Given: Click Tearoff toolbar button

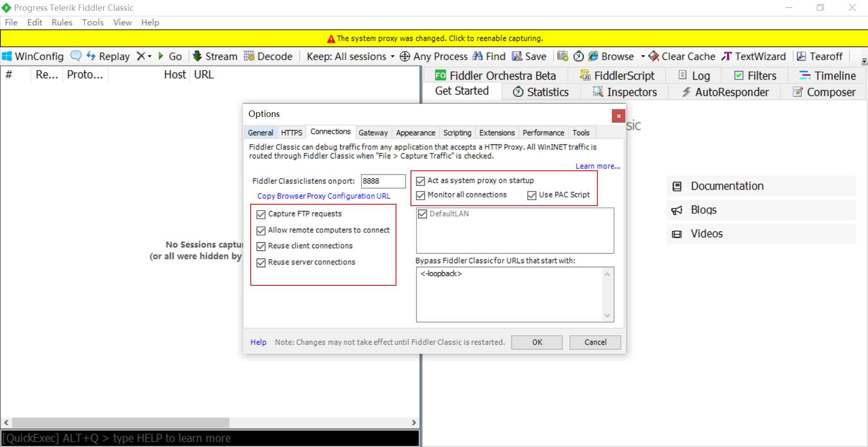Looking at the screenshot, I should [x=820, y=56].
